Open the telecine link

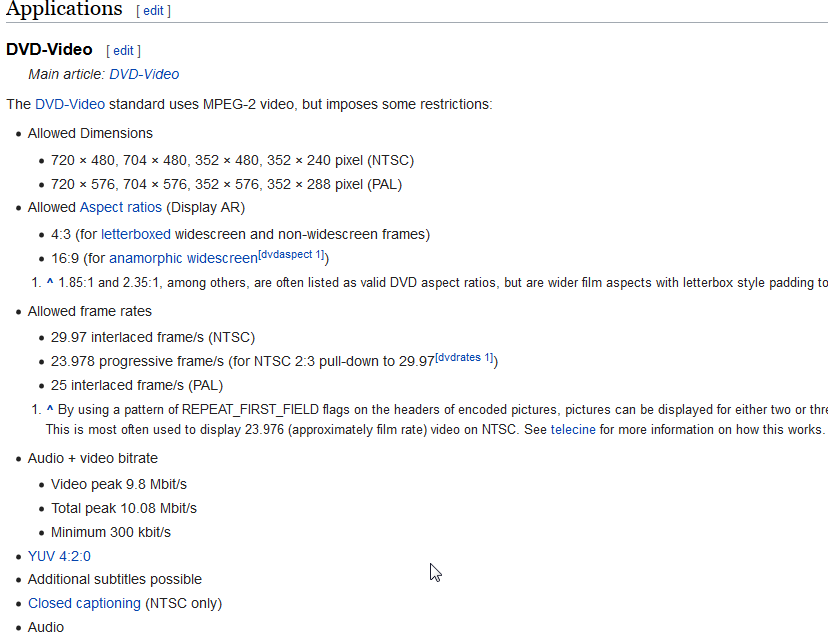coord(573,429)
